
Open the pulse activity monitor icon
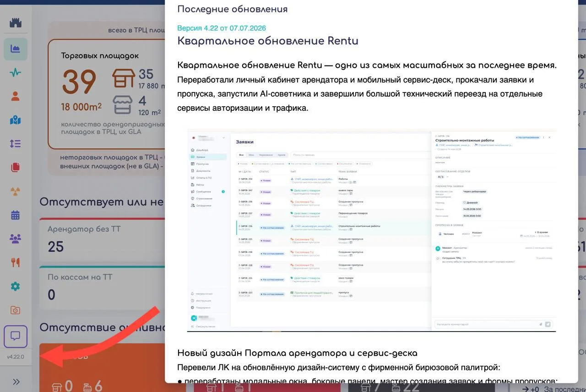point(16,72)
